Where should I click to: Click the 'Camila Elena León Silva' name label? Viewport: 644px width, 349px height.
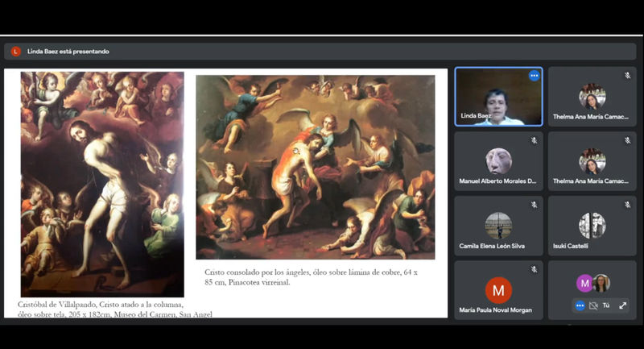click(x=492, y=246)
